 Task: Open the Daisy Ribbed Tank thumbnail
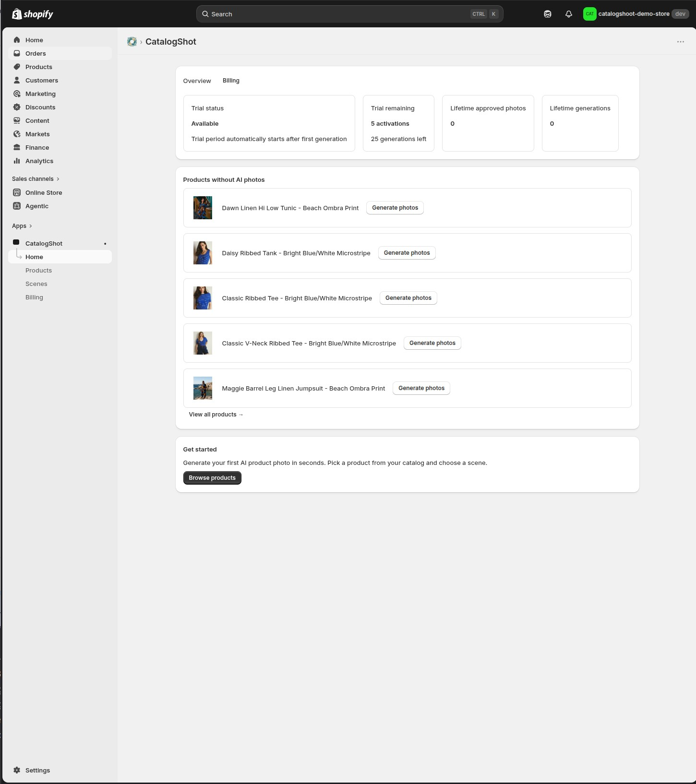[x=203, y=253]
